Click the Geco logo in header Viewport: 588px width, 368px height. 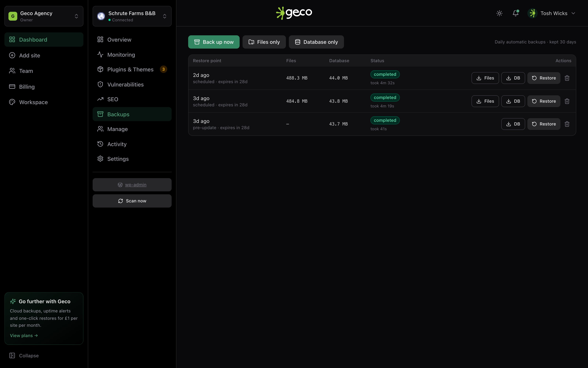coord(294,13)
